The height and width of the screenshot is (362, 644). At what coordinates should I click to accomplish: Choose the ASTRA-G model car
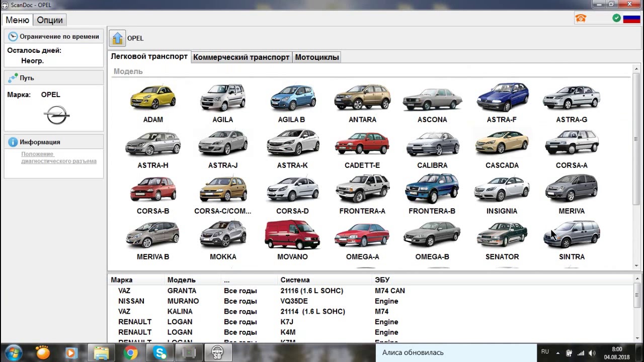572,98
